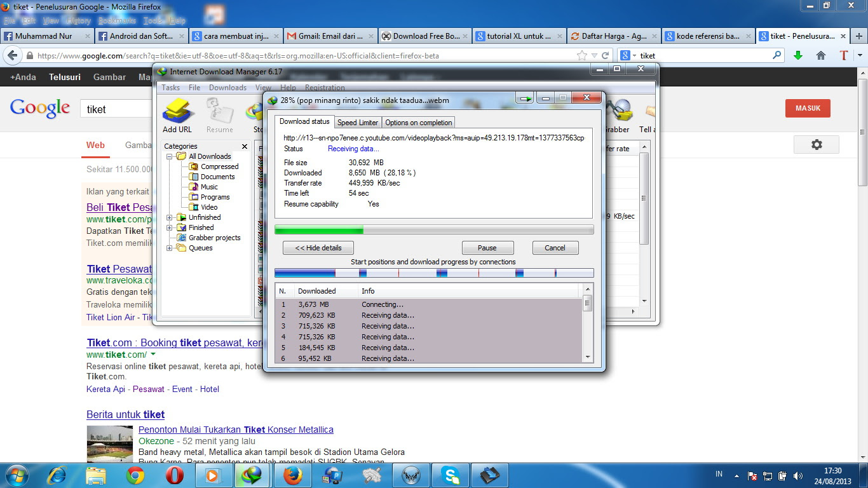Click the connections list vertical scrollbar

coord(588,324)
